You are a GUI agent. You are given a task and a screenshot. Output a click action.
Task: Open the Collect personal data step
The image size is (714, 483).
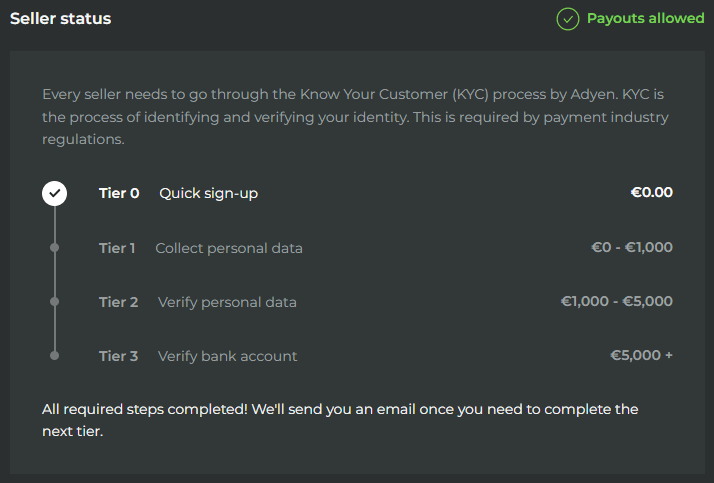point(228,248)
